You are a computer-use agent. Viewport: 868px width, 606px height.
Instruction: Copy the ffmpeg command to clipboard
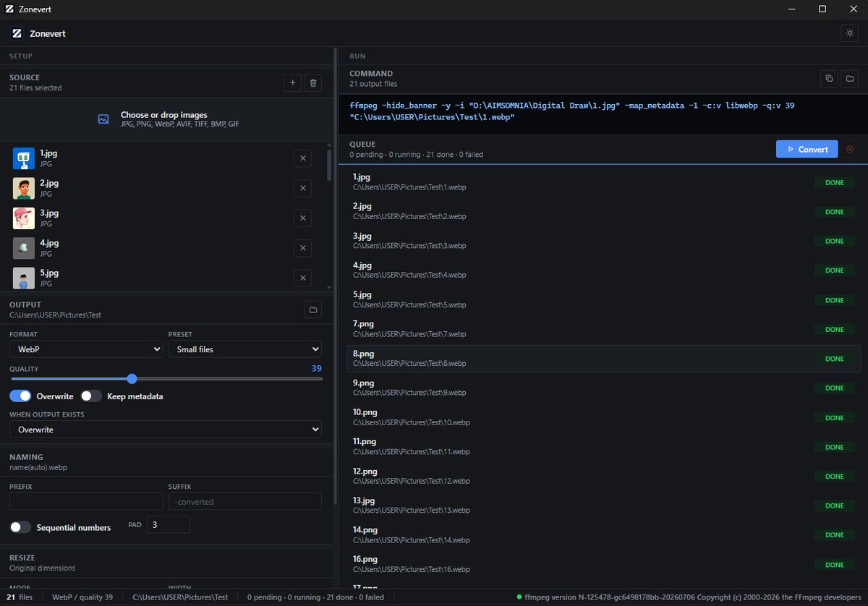point(829,78)
